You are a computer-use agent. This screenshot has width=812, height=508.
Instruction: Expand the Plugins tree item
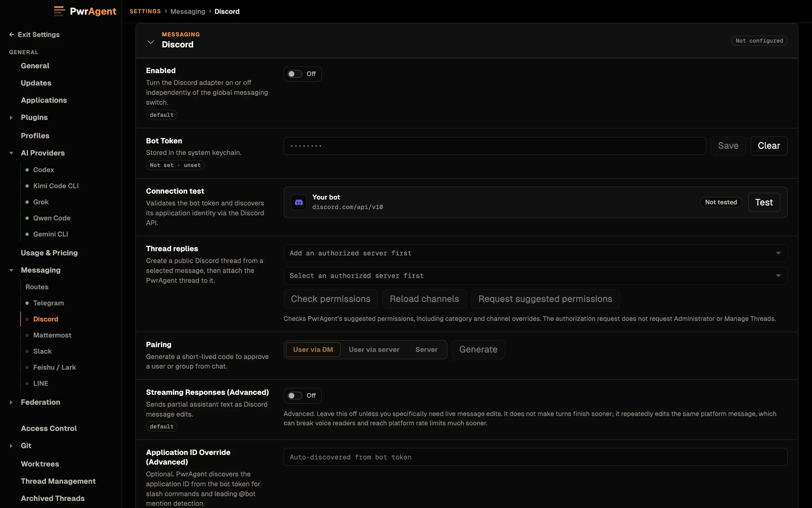click(11, 118)
